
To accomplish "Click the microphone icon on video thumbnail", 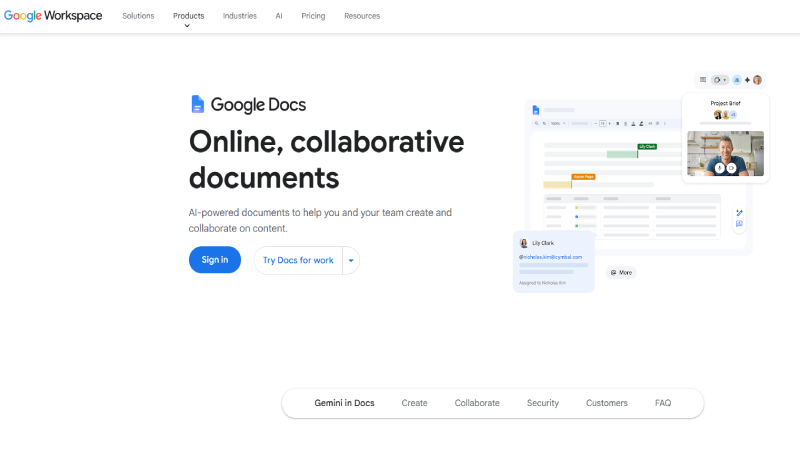I will point(719,168).
